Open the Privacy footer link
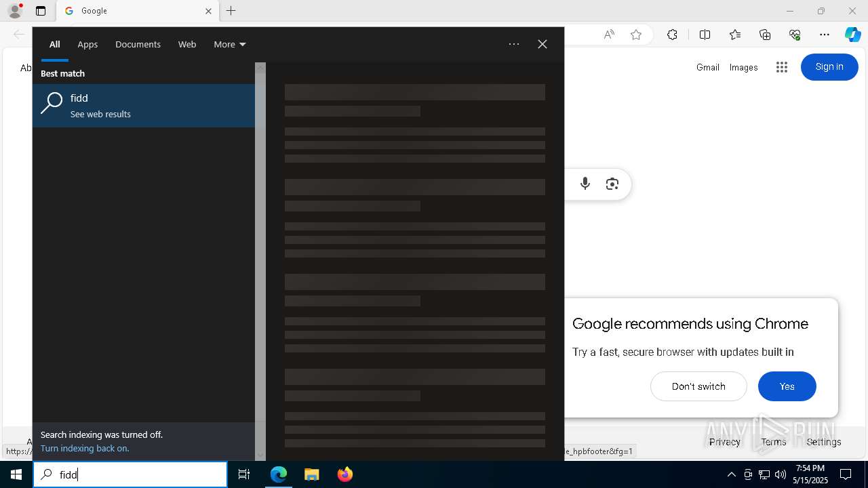The height and width of the screenshot is (488, 868). click(724, 442)
